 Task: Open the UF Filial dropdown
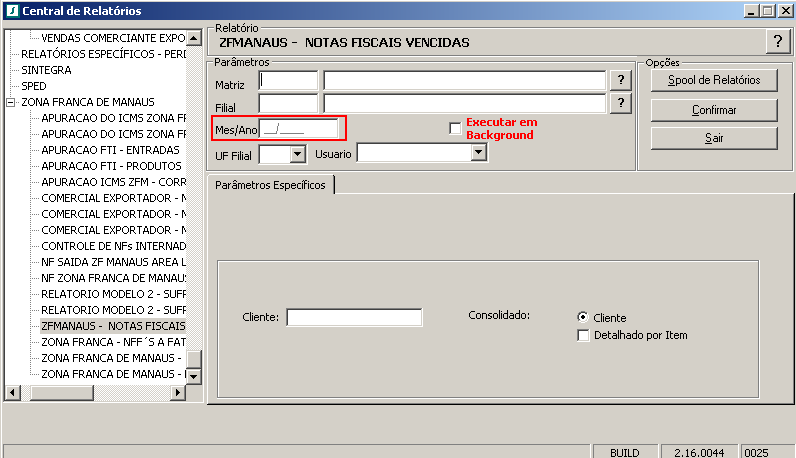(x=297, y=154)
